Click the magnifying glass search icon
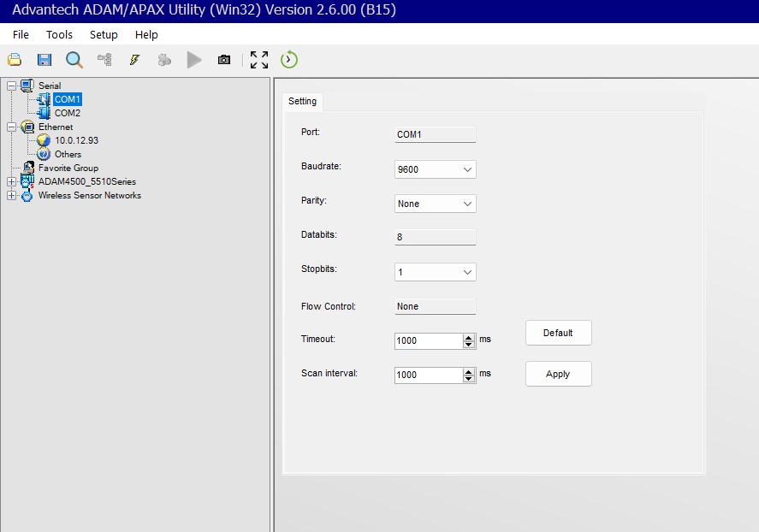 74,60
